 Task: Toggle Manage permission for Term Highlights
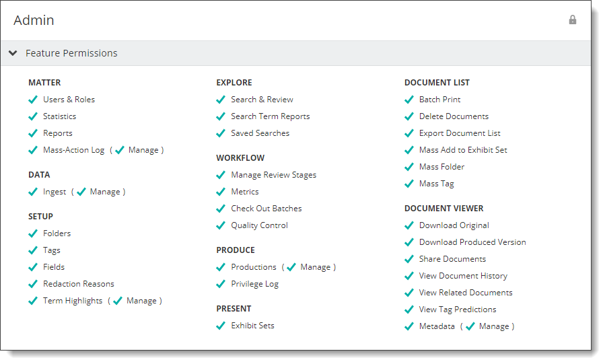[118, 301]
